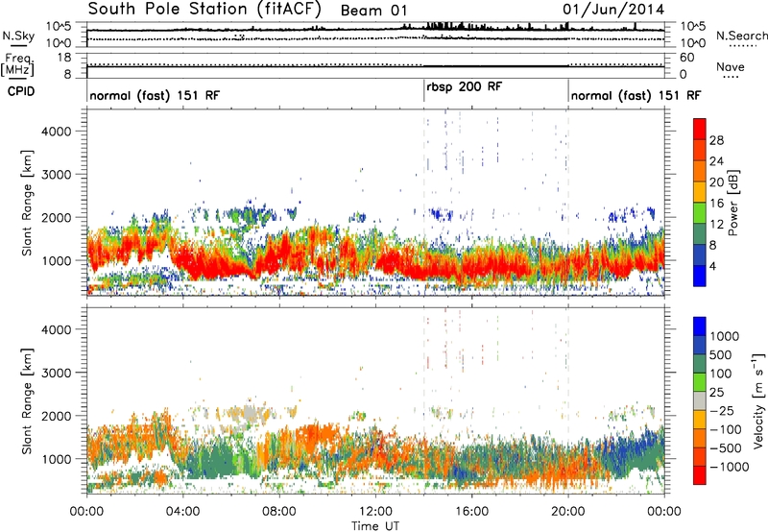Click the 18 tick on the frequency axis
The image size is (768, 532).
[64, 58]
